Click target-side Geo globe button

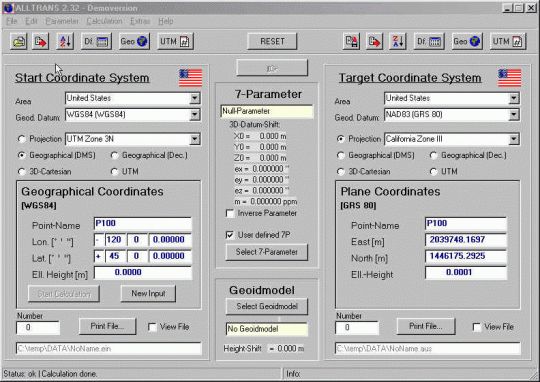(x=467, y=42)
